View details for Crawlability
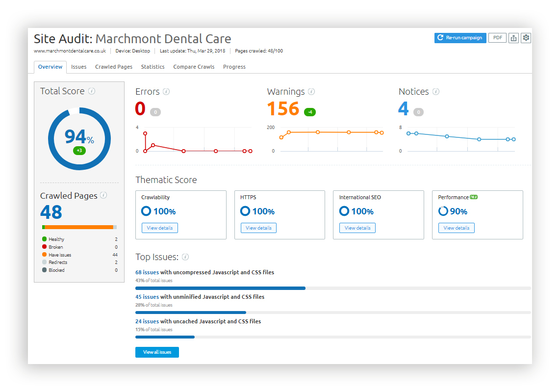Viewport: 560px width, 392px height. click(x=160, y=228)
